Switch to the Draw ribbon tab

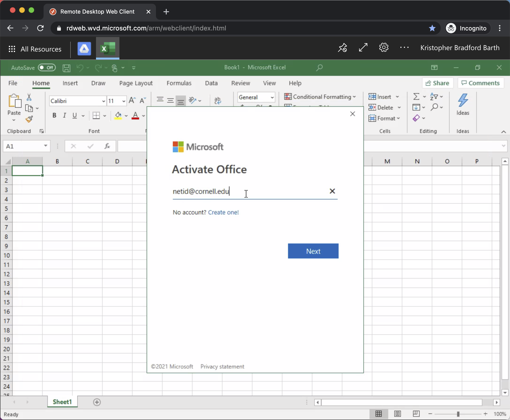[98, 83]
